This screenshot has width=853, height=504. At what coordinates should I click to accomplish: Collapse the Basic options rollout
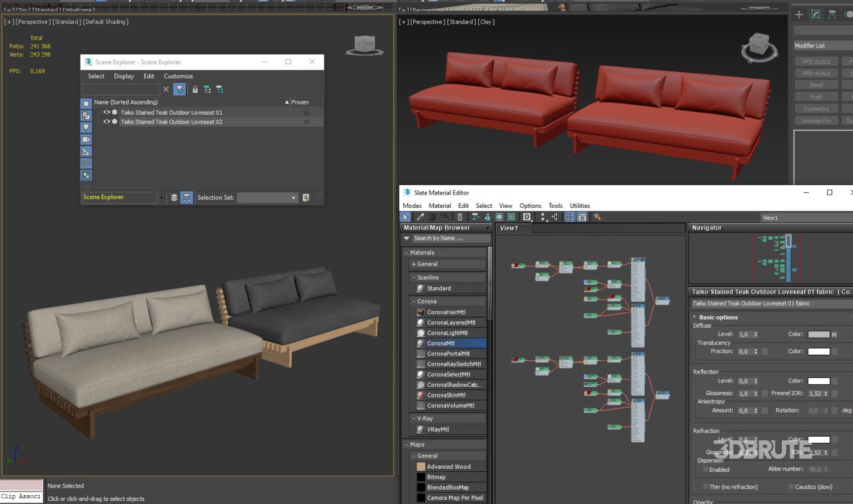pyautogui.click(x=718, y=318)
